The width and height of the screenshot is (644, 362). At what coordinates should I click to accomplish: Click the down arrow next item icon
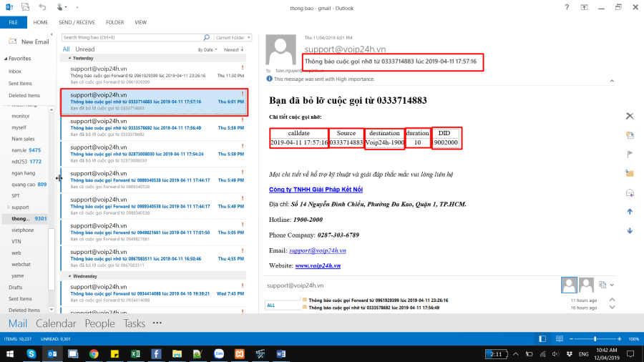(x=630, y=230)
